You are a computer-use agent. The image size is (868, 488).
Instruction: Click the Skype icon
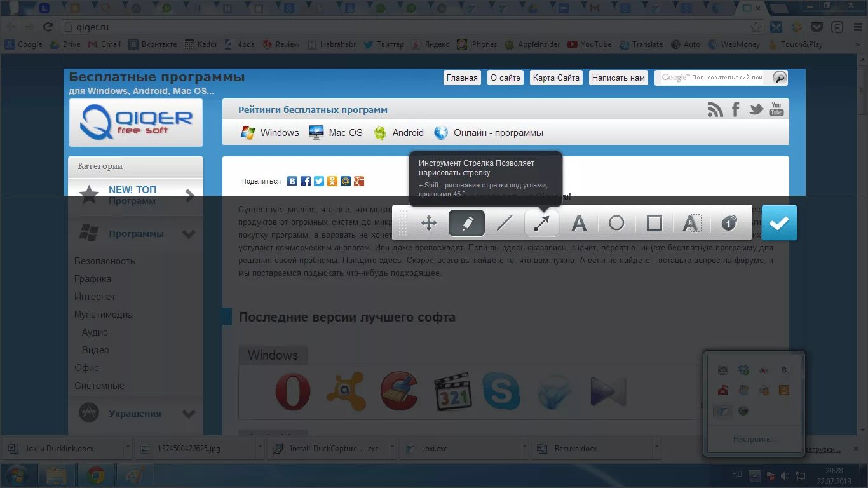click(x=501, y=391)
